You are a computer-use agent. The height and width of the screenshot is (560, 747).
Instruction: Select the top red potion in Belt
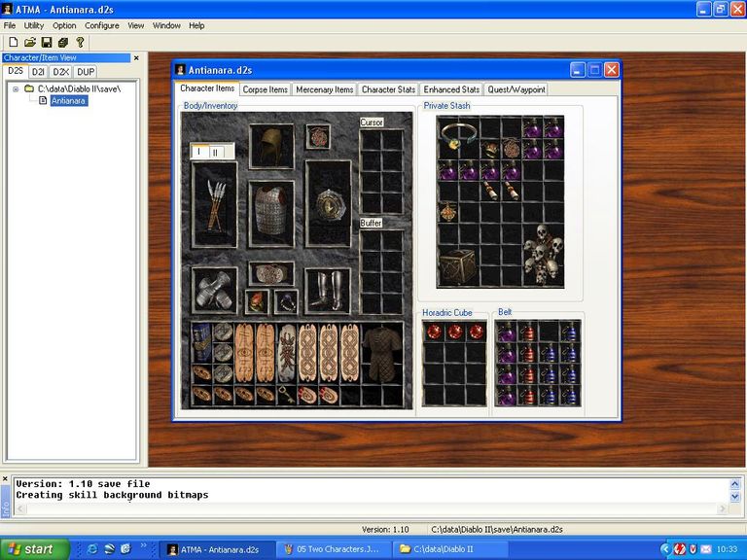click(x=527, y=332)
